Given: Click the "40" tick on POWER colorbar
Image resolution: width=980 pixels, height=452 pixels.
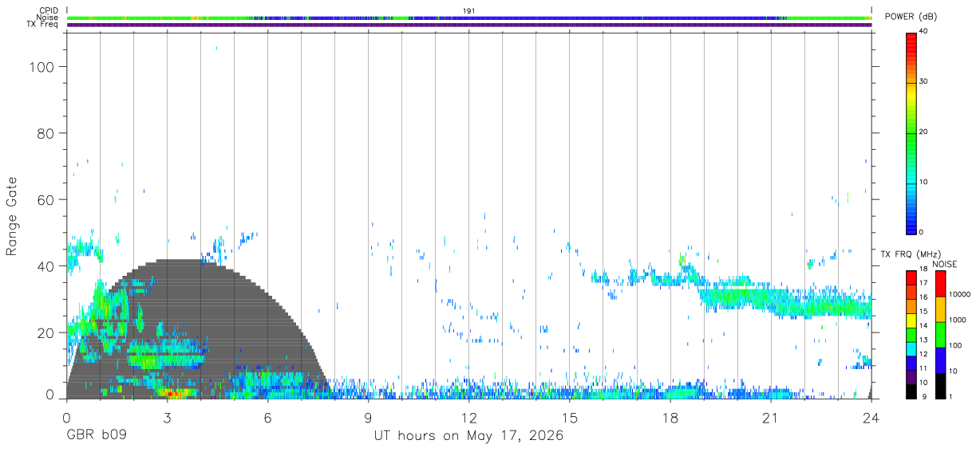Looking at the screenshot, I should (923, 32).
